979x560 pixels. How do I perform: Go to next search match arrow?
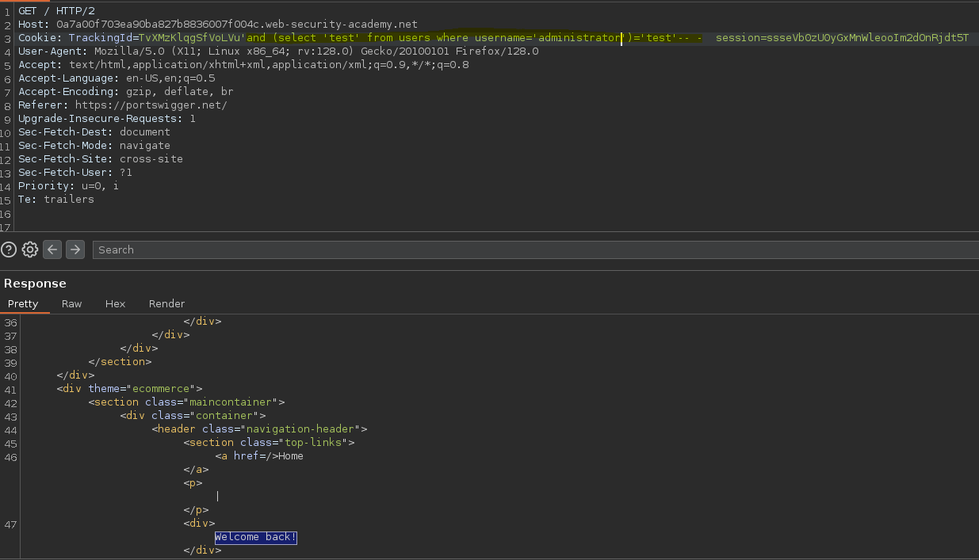click(x=75, y=250)
